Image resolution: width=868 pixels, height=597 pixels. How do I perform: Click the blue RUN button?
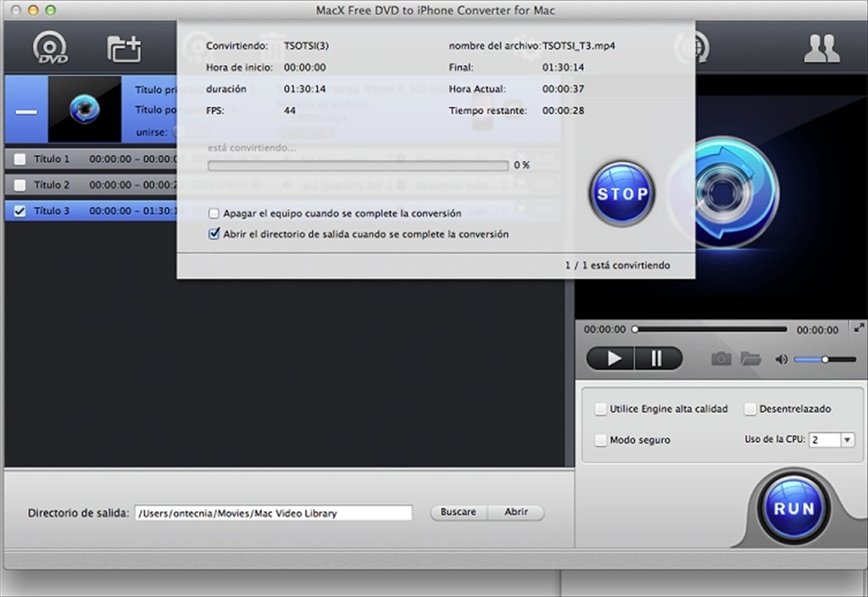[x=793, y=509]
